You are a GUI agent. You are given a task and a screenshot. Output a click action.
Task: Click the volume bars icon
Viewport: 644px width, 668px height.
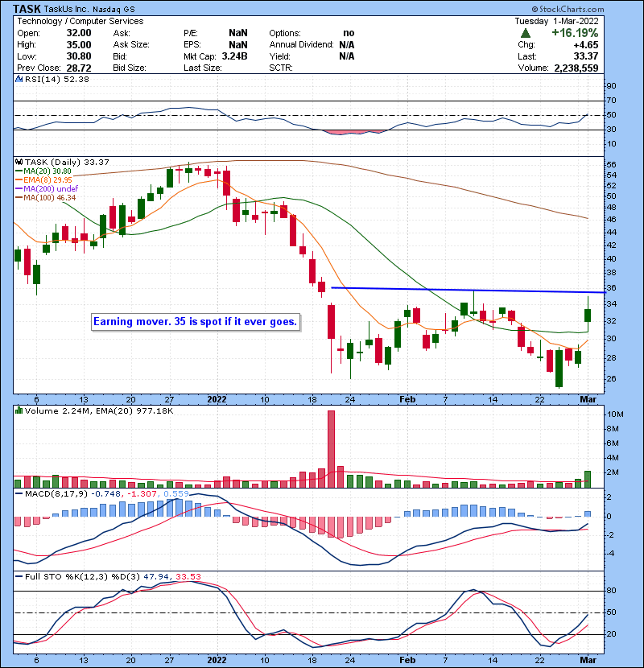(19, 410)
